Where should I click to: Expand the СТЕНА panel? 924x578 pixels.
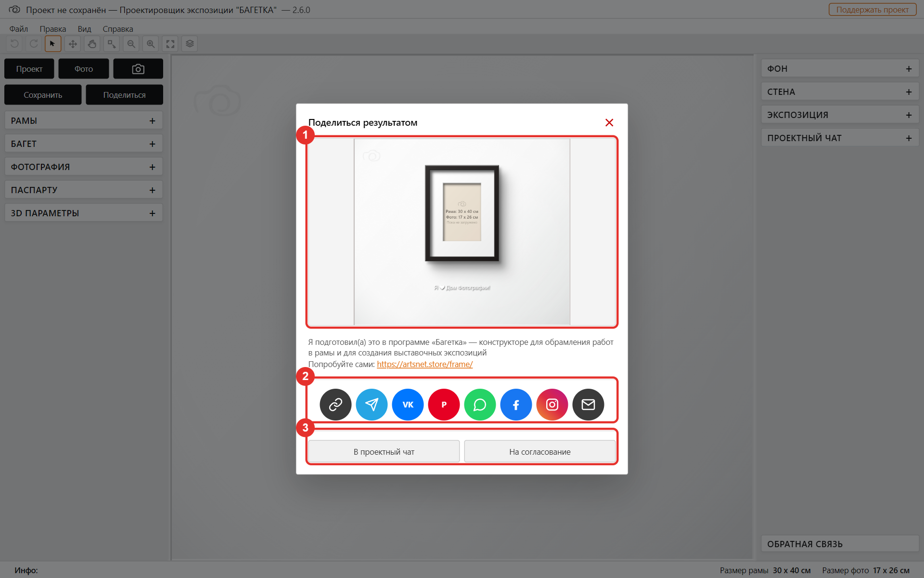coord(840,92)
